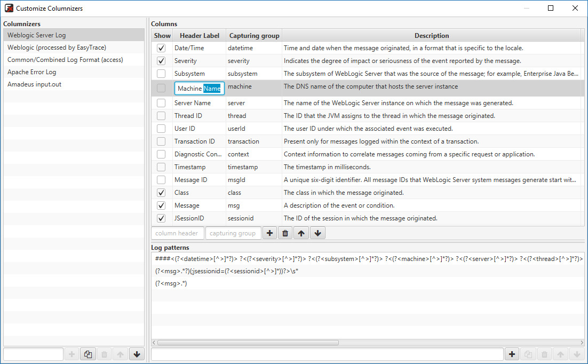588x364 pixels.
Task: Select Apache Error Log columnizer
Action: (74, 72)
